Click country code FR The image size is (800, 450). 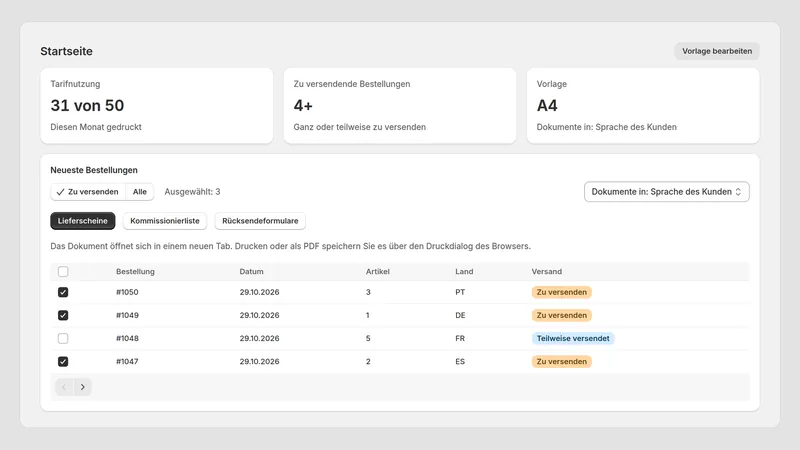[x=460, y=338]
